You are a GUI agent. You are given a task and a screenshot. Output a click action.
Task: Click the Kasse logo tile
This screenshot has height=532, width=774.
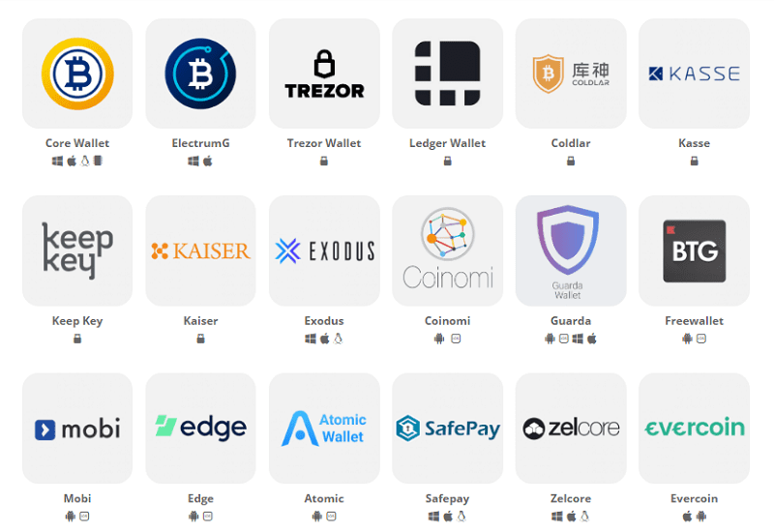click(x=694, y=74)
